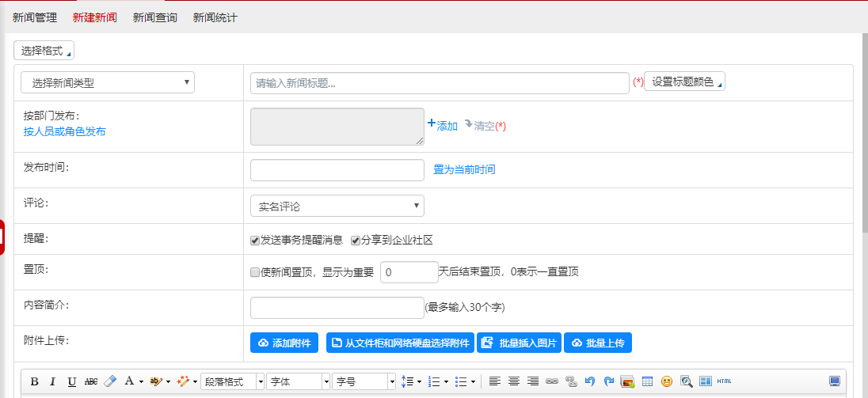Open the 新闻统计 tab

point(215,17)
